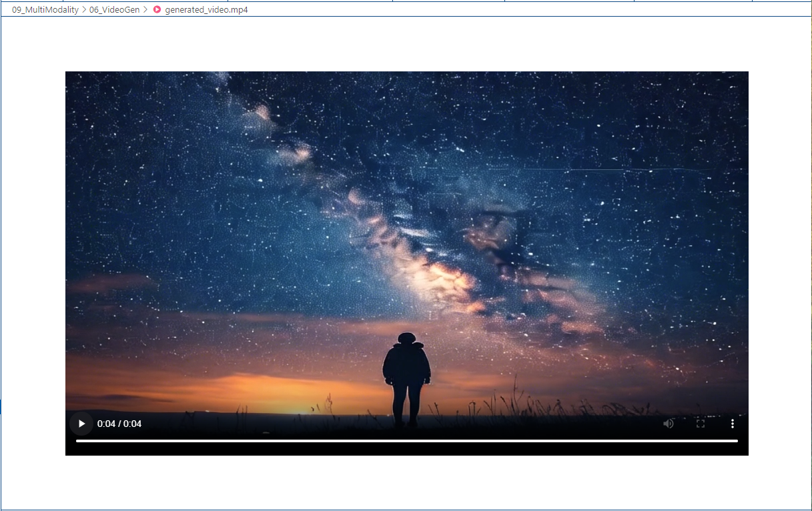This screenshot has width=812, height=511.
Task: Select generated_video.mp4 in the breadcrumb
Action: click(x=206, y=10)
